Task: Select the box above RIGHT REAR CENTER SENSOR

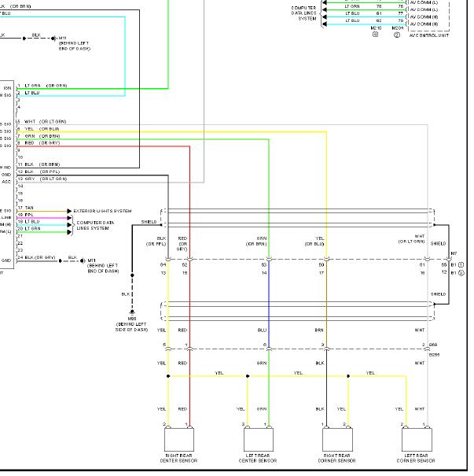Action: pyautogui.click(x=179, y=439)
